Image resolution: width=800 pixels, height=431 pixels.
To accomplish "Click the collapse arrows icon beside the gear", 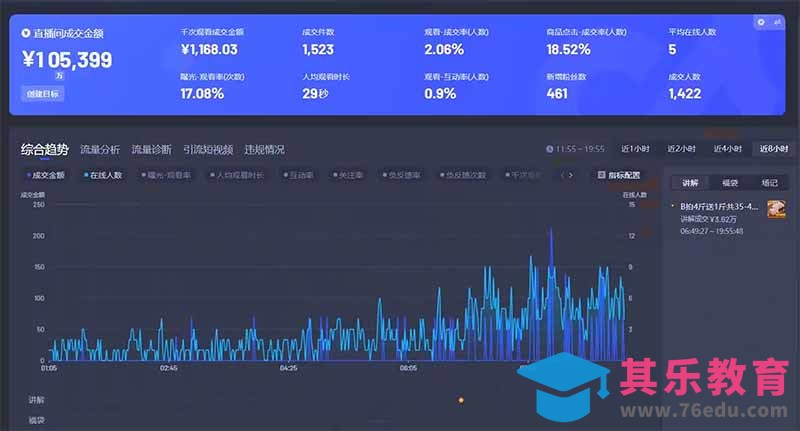I will tap(776, 22).
